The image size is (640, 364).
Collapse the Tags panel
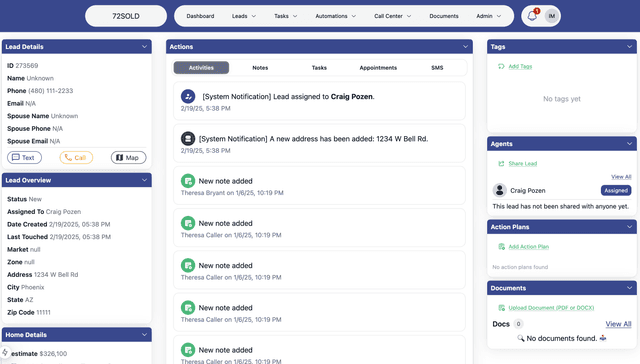click(x=629, y=47)
